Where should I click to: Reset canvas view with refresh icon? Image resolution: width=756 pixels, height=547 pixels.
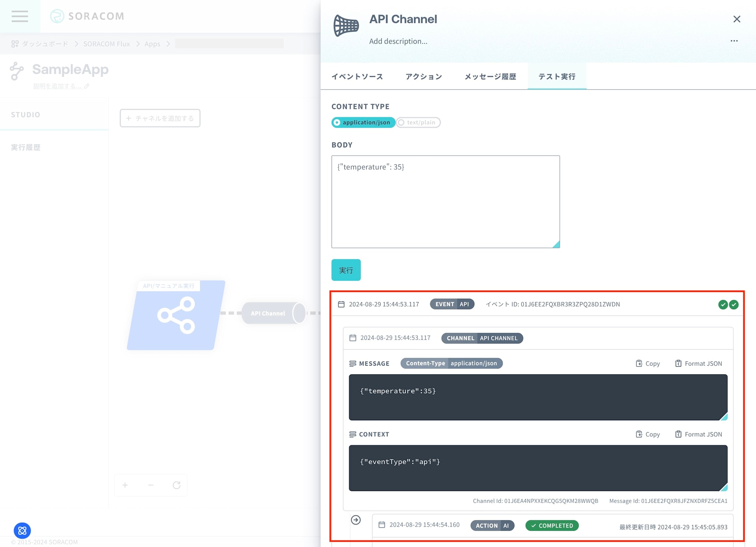pyautogui.click(x=177, y=485)
